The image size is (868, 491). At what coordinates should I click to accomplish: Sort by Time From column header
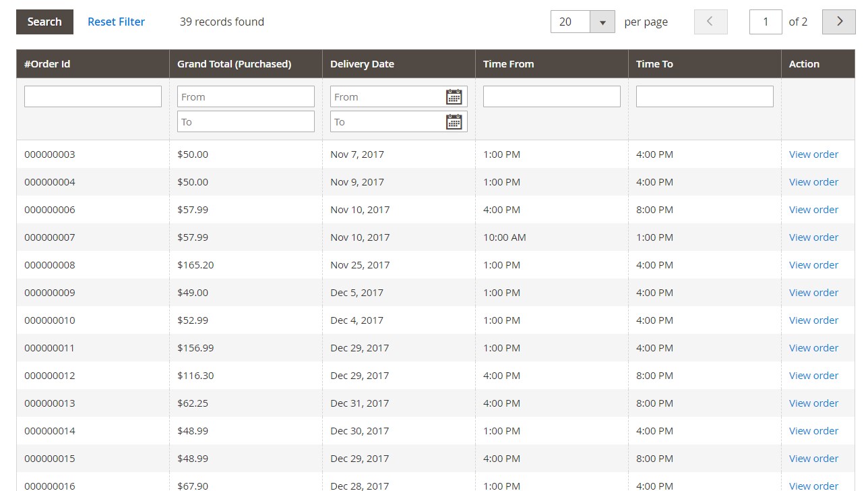pos(508,64)
